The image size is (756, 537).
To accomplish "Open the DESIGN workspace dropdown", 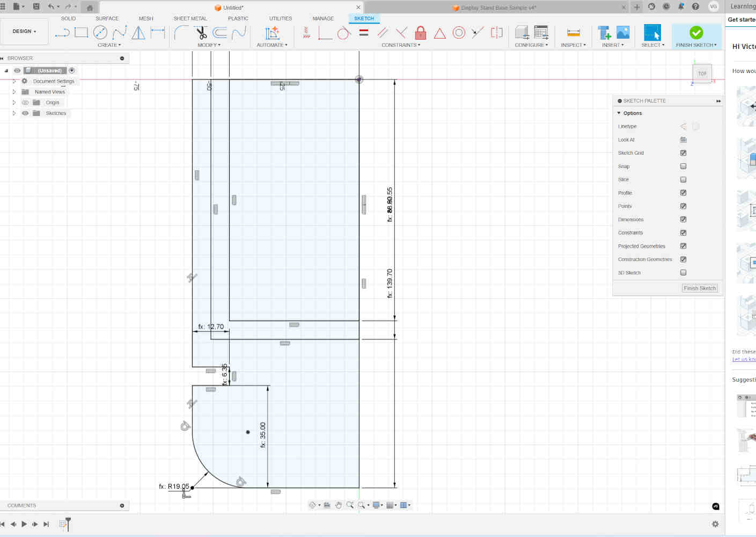I will click(24, 31).
